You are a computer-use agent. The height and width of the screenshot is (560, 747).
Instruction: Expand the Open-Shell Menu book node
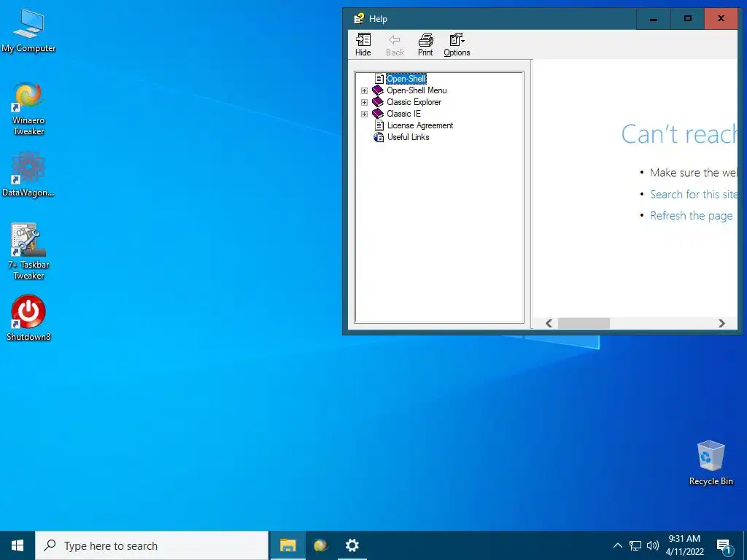pyautogui.click(x=365, y=90)
